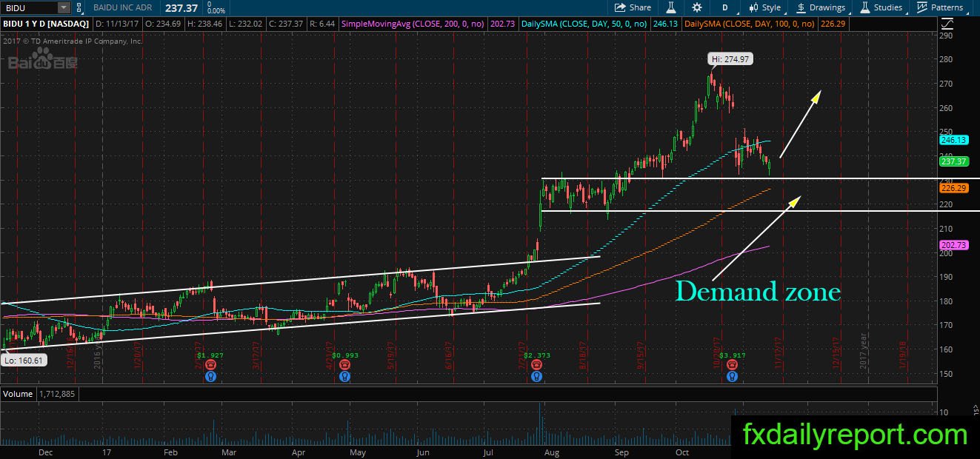The height and width of the screenshot is (459, 980).
Task: Click the 246.13 study value in header
Action: [x=666, y=24]
